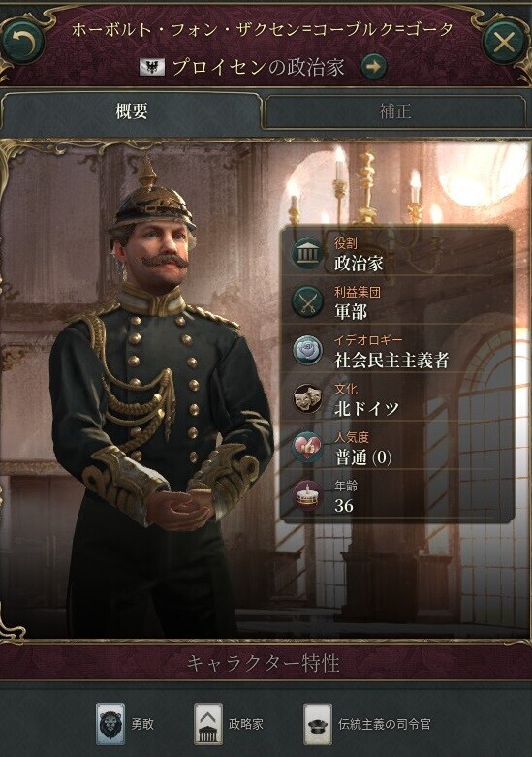Click the 勇敢 lion trait icon
This screenshot has height=757, width=532.
click(110, 724)
